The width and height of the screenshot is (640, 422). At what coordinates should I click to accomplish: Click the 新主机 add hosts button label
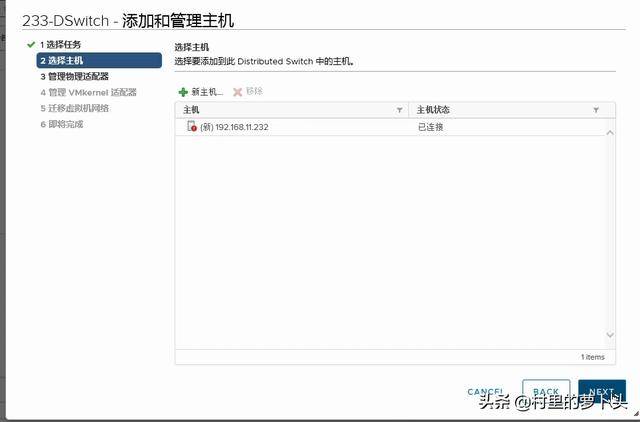(x=207, y=92)
